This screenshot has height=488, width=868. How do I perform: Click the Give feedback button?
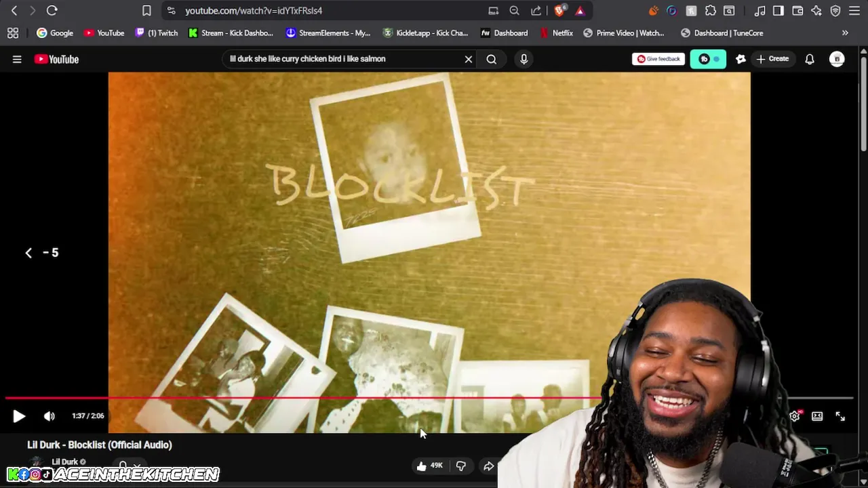click(658, 60)
